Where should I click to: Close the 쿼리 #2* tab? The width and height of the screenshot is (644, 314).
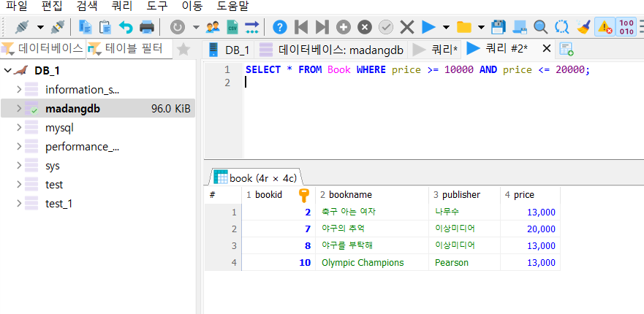[546, 48]
